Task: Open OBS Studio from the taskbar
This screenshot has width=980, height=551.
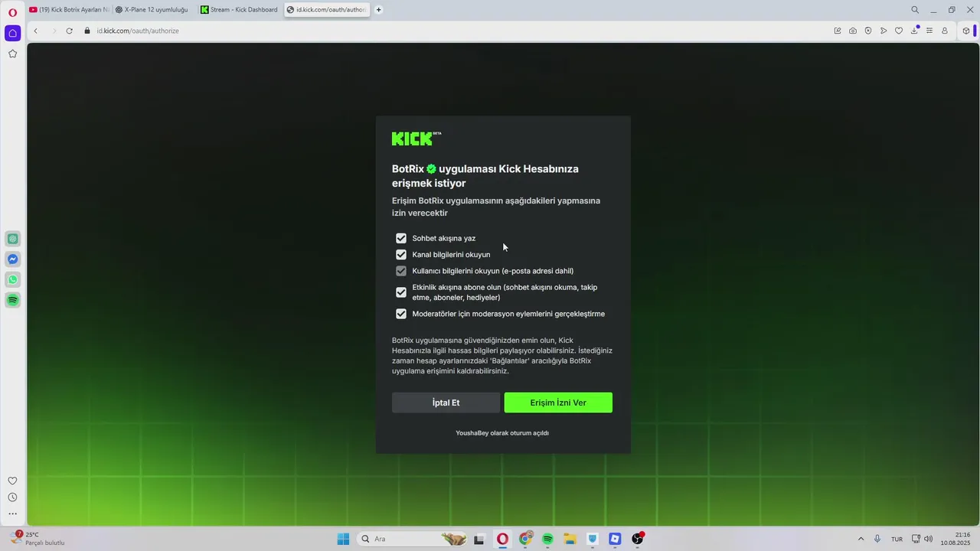Action: tap(638, 539)
